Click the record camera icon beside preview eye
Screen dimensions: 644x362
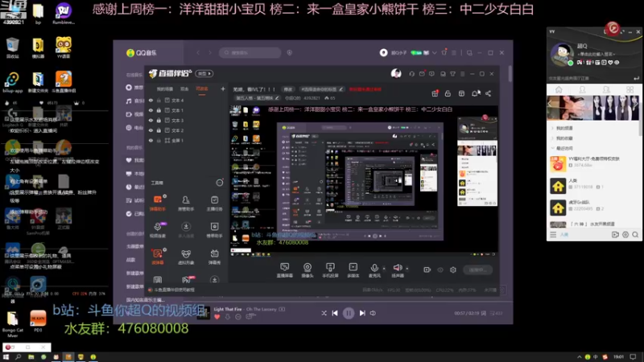427,269
